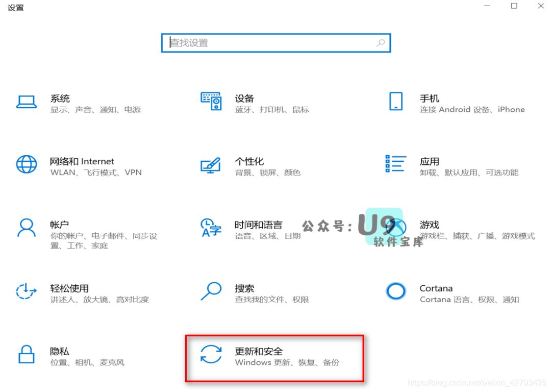Click the 设备 keyboard icon
This screenshot has width=551, height=392.
coord(211,102)
